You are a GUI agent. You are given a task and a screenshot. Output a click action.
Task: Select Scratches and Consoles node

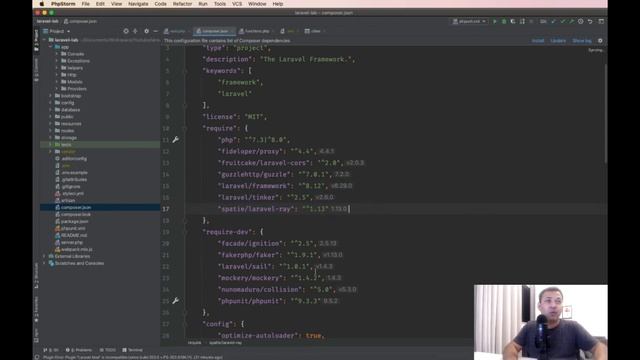79,263
